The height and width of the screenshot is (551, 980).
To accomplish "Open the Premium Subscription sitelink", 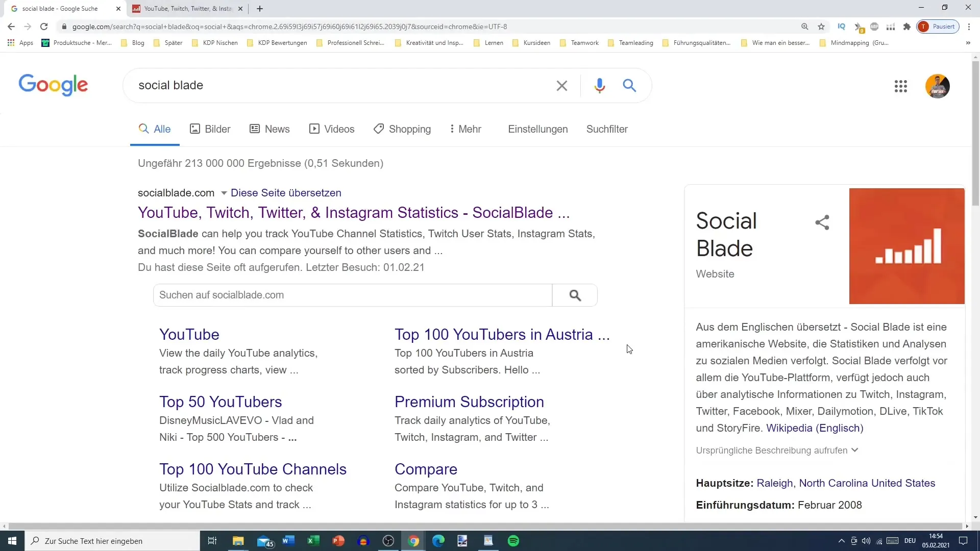I will (x=469, y=402).
